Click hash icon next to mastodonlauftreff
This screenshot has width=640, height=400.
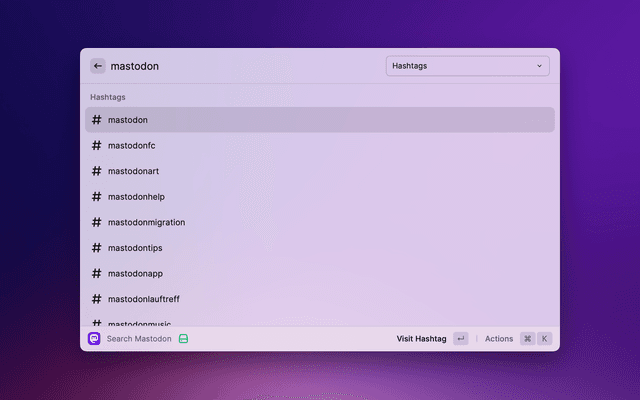tap(97, 299)
